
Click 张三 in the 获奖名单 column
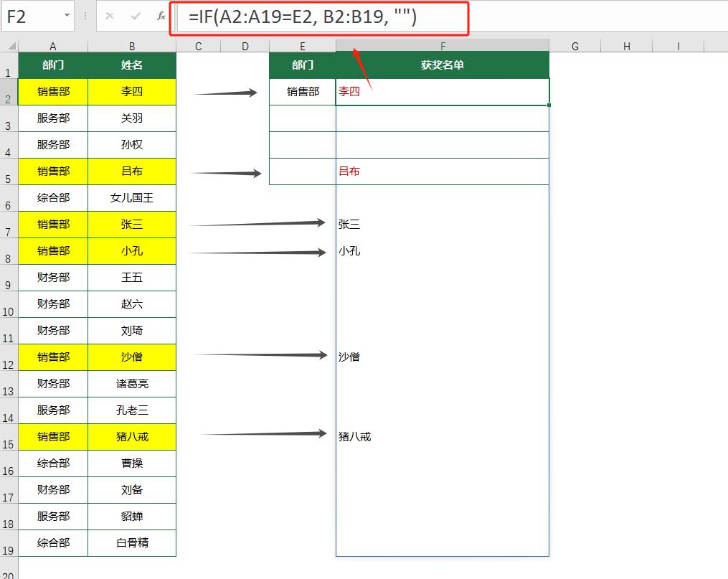pyautogui.click(x=349, y=225)
